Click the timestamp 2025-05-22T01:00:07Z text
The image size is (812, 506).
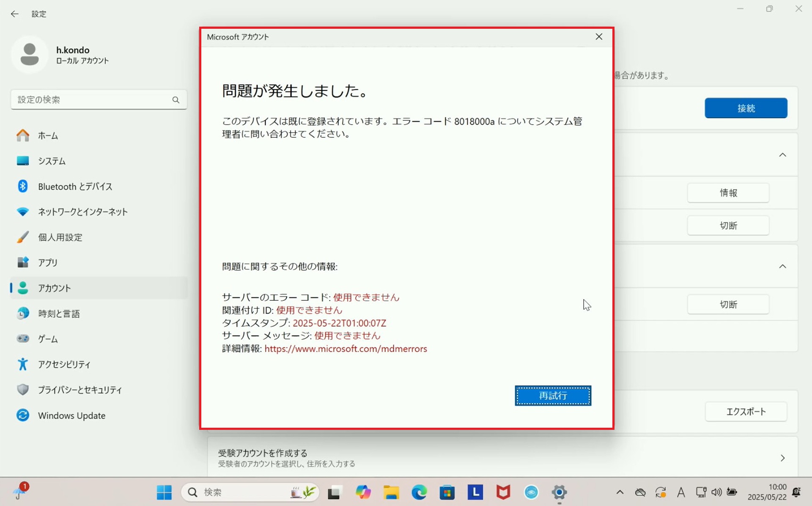point(339,323)
